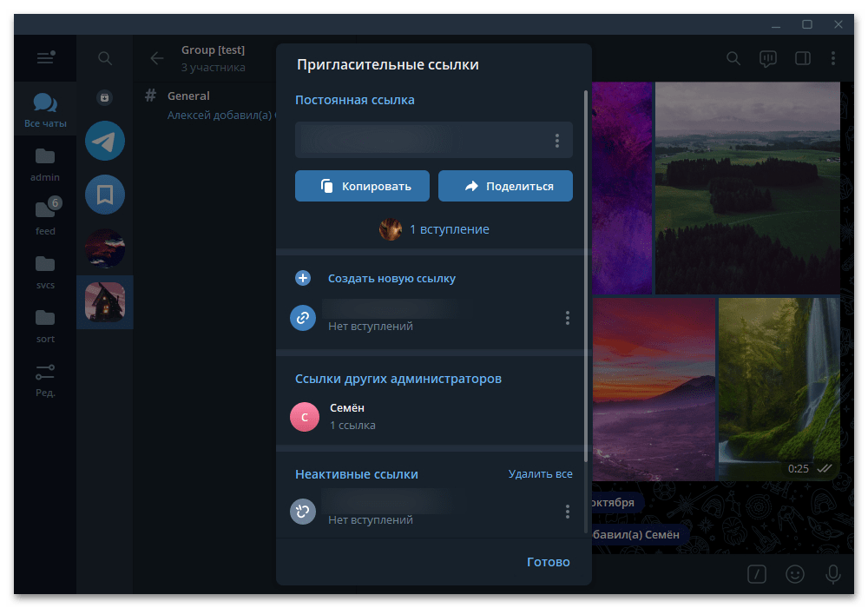Open the chat with the sunset avatar

click(105, 248)
